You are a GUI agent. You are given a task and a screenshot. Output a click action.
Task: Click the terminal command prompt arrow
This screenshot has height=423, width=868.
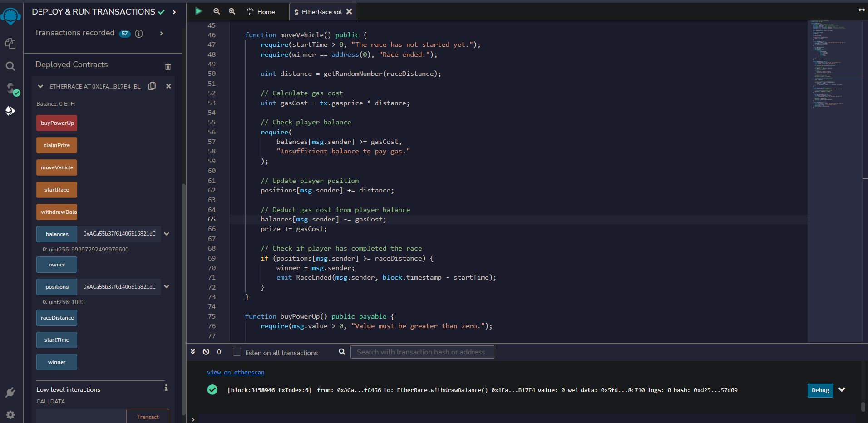tap(193, 419)
